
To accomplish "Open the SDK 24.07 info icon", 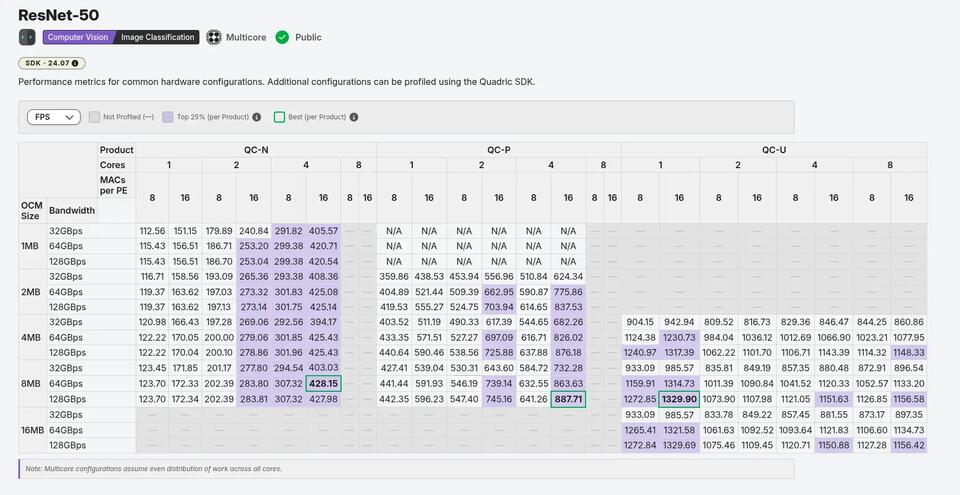I will click(75, 63).
